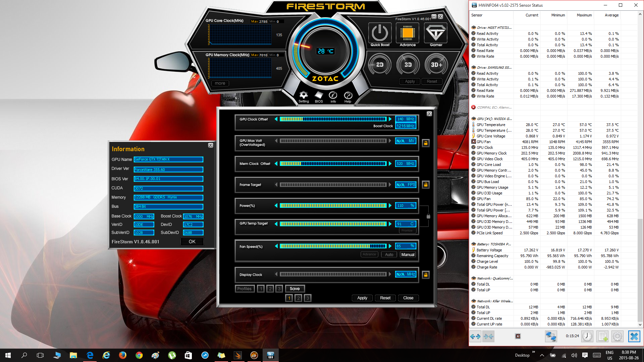Decrease GPU Temp Target with left arrow
The height and width of the screenshot is (362, 644).
pos(276,224)
